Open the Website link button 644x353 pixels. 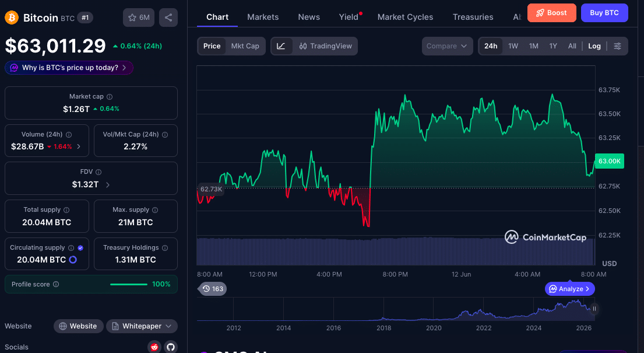click(x=79, y=326)
